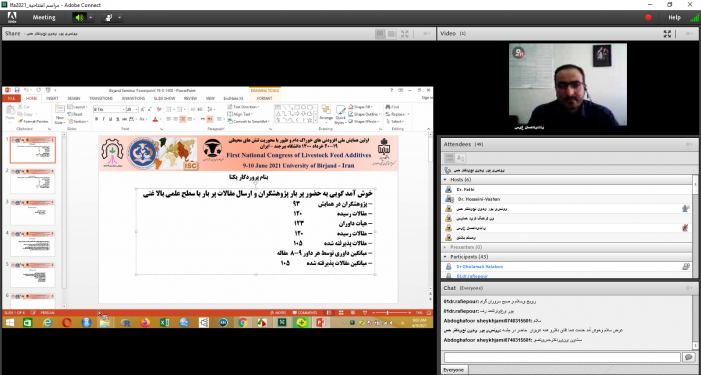Image resolution: width=701 pixels, height=375 pixels.
Task: Click the send chat message button
Action: [x=689, y=357]
